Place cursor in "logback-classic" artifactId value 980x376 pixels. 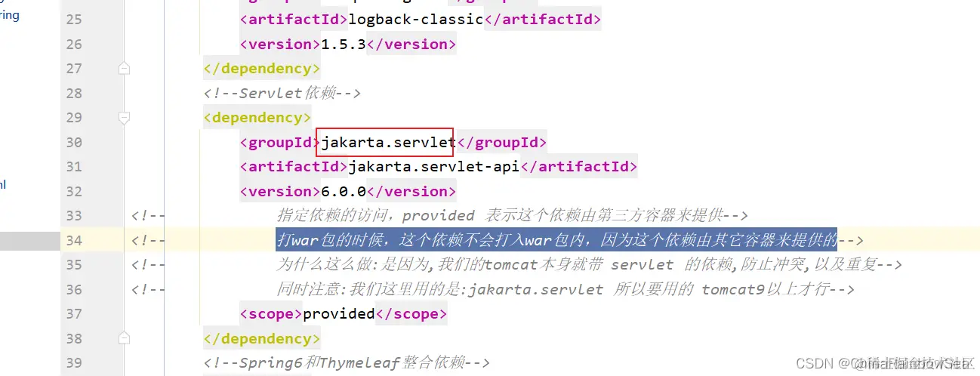415,20
